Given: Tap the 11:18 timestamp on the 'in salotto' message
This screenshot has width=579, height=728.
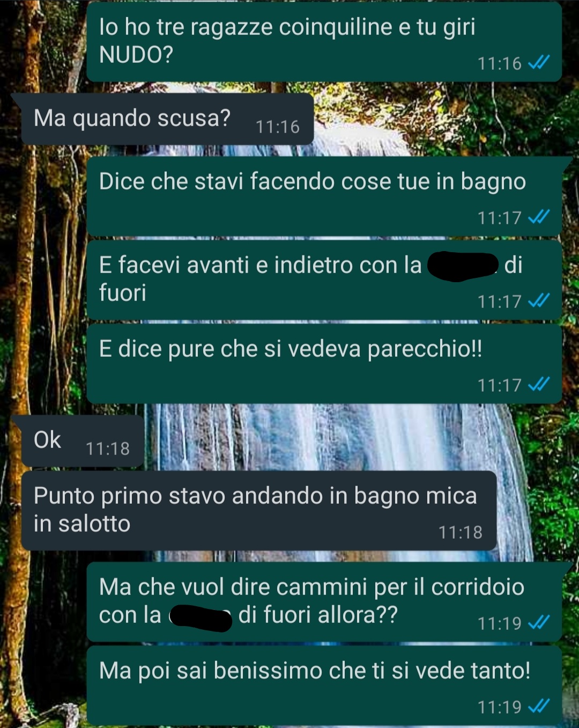Looking at the screenshot, I should tap(461, 532).
